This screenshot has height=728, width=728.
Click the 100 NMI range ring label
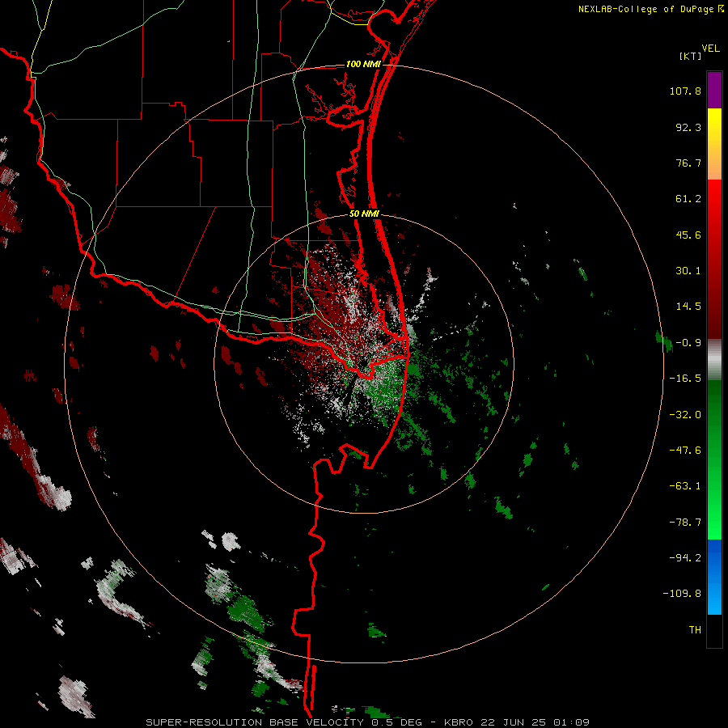[363, 64]
